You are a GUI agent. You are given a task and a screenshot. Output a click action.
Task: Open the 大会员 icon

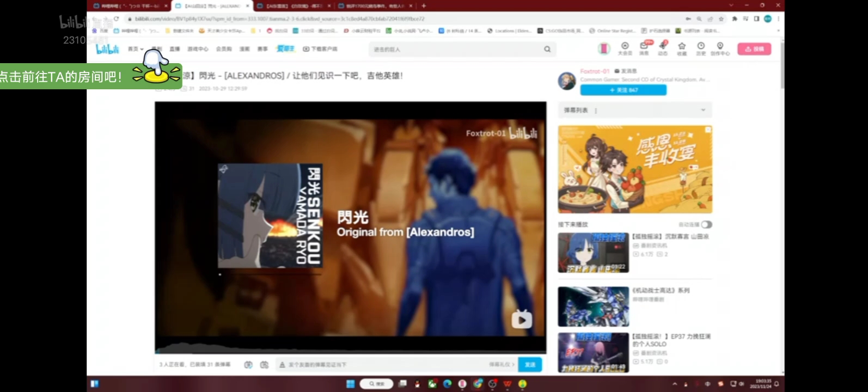pos(625,48)
